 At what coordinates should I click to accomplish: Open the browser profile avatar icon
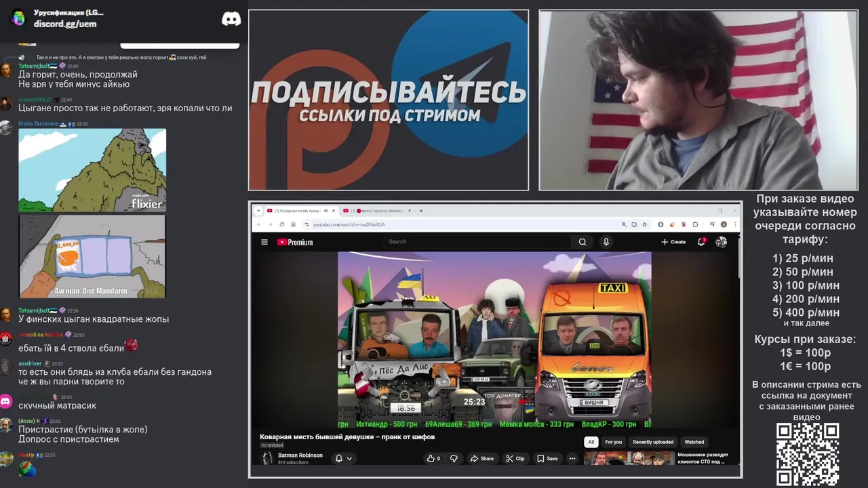coord(724,224)
